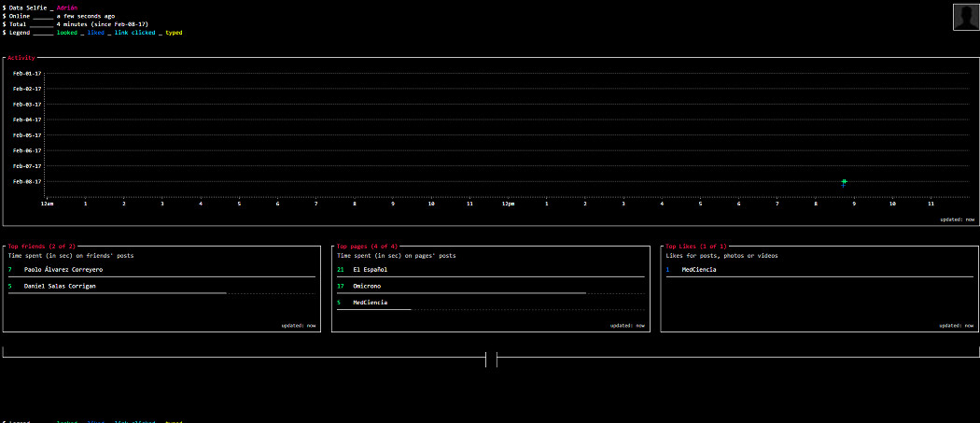
Task: Click 'a few seconds ago' online status
Action: [85, 16]
